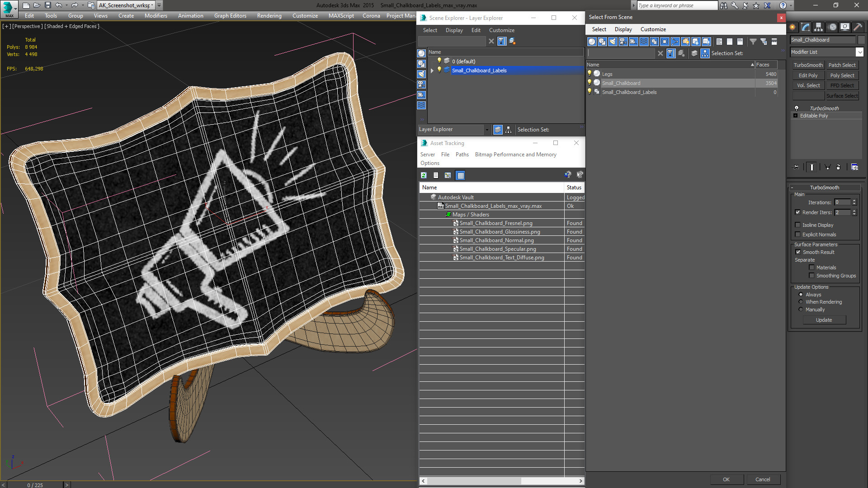868x488 pixels.
Task: Open Rendering menu in main menu bar
Action: point(269,16)
